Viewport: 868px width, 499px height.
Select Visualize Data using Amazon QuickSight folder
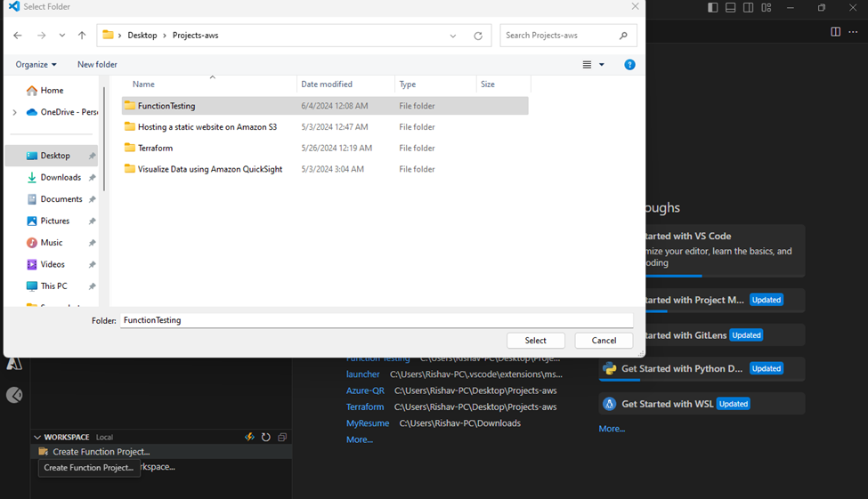coord(210,169)
